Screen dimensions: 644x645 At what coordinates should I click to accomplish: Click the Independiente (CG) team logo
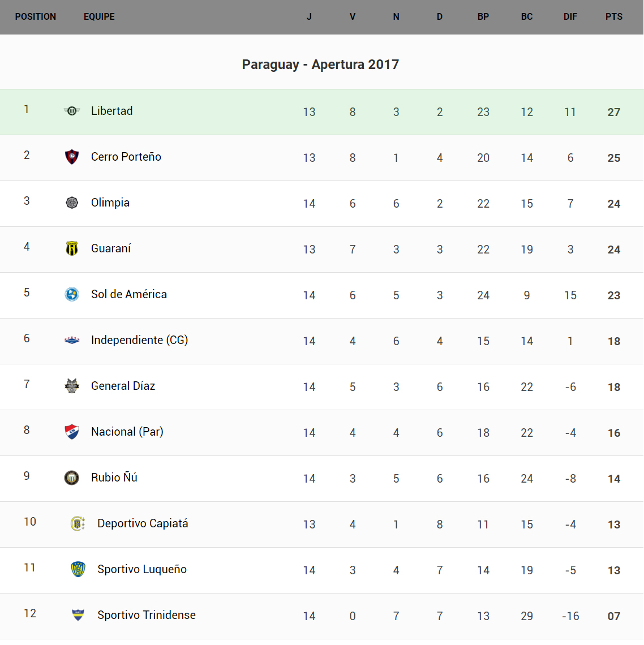(72, 340)
